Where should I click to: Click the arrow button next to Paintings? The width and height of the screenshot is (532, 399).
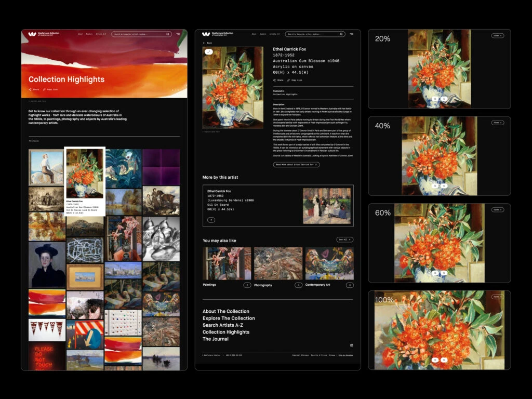pyautogui.click(x=247, y=285)
